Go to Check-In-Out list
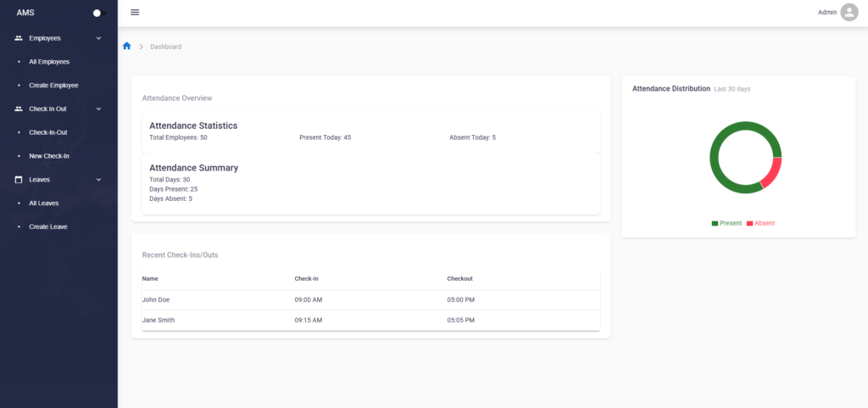Image resolution: width=868 pixels, height=408 pixels. [48, 132]
